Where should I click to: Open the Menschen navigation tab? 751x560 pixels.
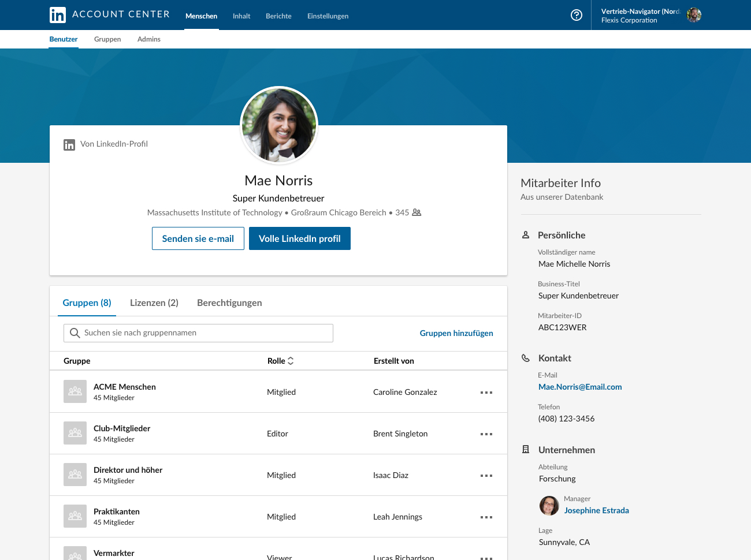tap(202, 16)
